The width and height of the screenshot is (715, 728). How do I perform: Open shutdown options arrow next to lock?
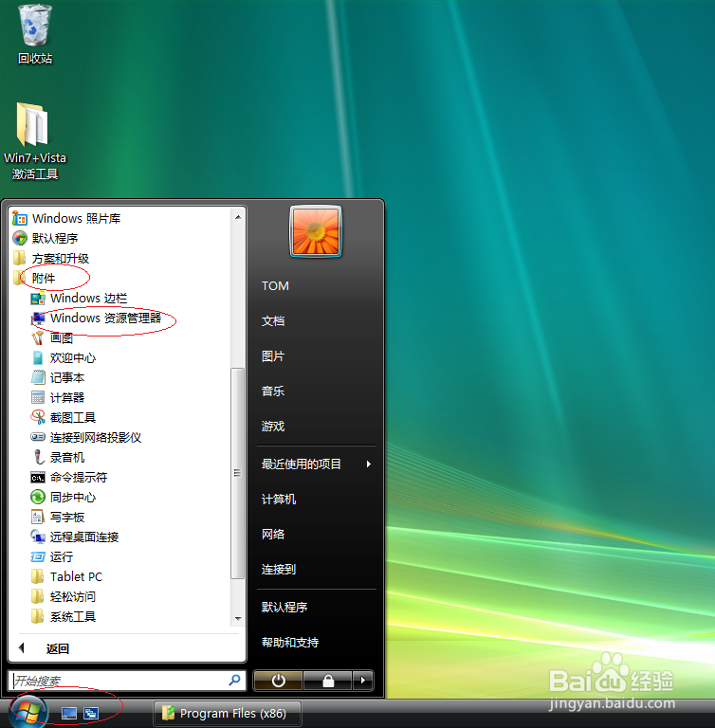pos(363,681)
